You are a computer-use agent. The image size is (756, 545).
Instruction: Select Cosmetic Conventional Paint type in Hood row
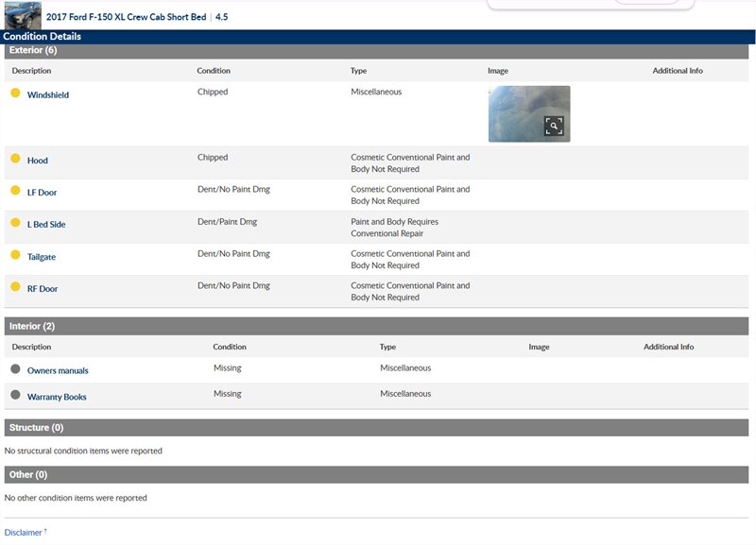[410, 162]
